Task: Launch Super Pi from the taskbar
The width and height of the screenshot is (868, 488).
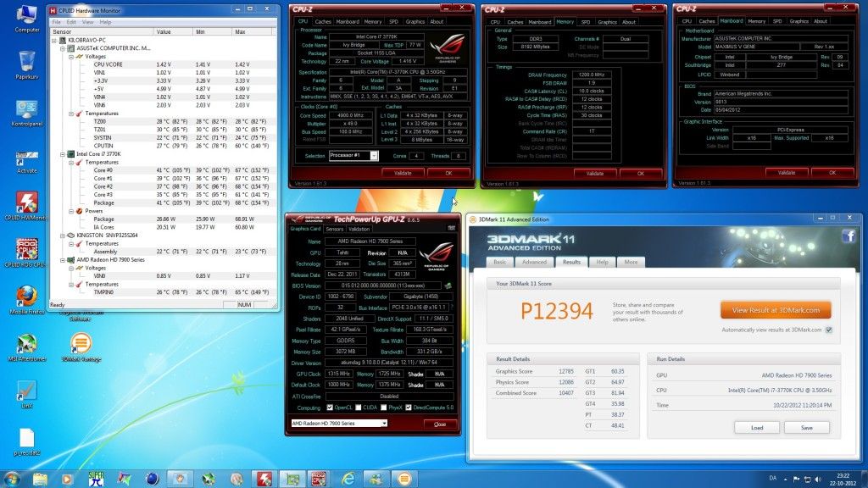Action: point(96,479)
